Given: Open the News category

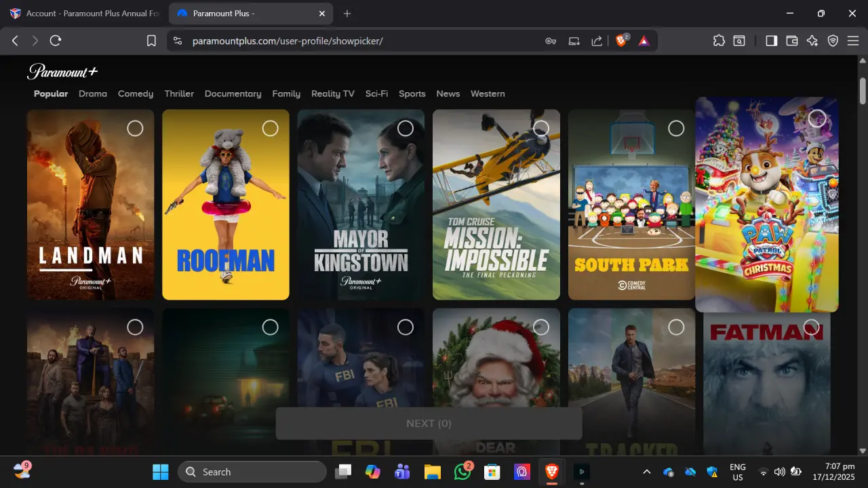Looking at the screenshot, I should click(448, 94).
